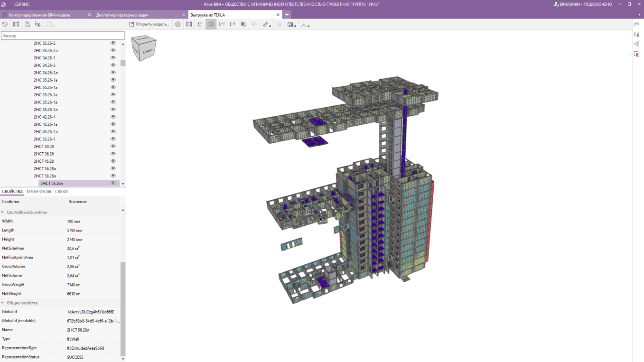Switch to the МАТЕРИАЛЫ tab
This screenshot has width=644, height=362.
tap(39, 192)
